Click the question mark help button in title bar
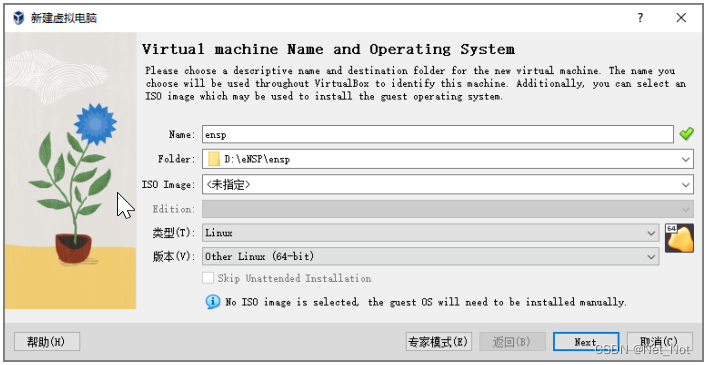 pos(640,18)
